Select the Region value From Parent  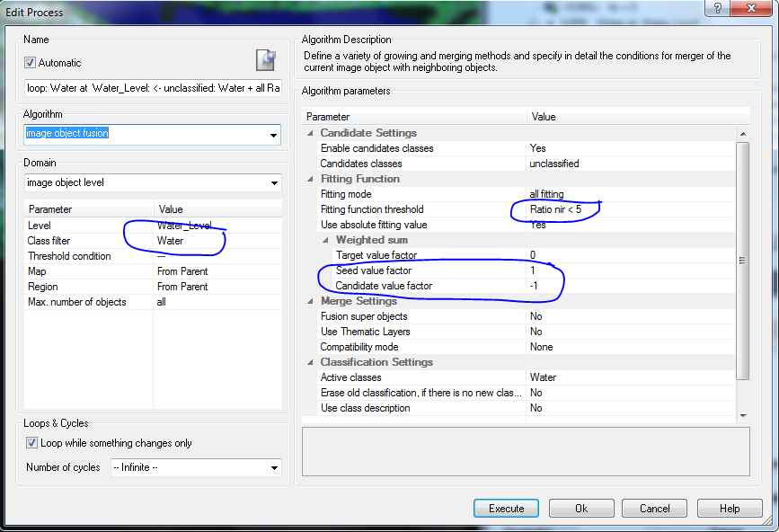coord(217,287)
